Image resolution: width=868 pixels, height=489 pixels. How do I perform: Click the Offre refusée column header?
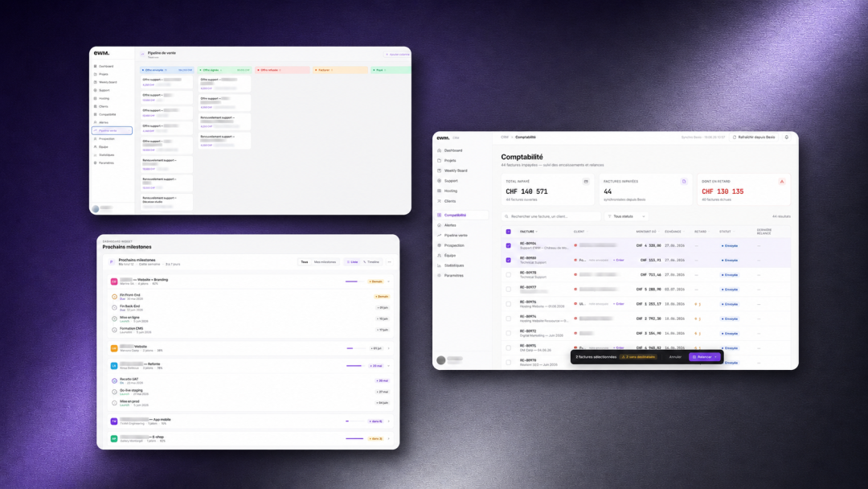(x=282, y=70)
